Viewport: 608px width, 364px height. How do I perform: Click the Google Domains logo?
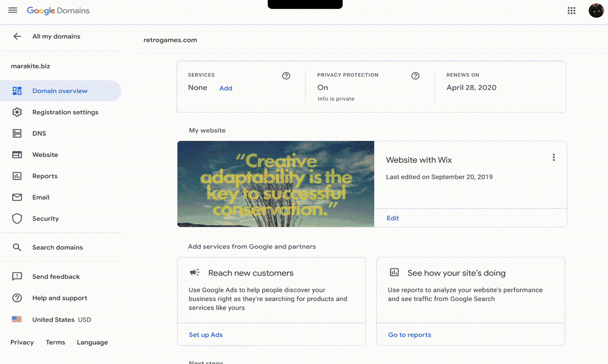coord(58,10)
